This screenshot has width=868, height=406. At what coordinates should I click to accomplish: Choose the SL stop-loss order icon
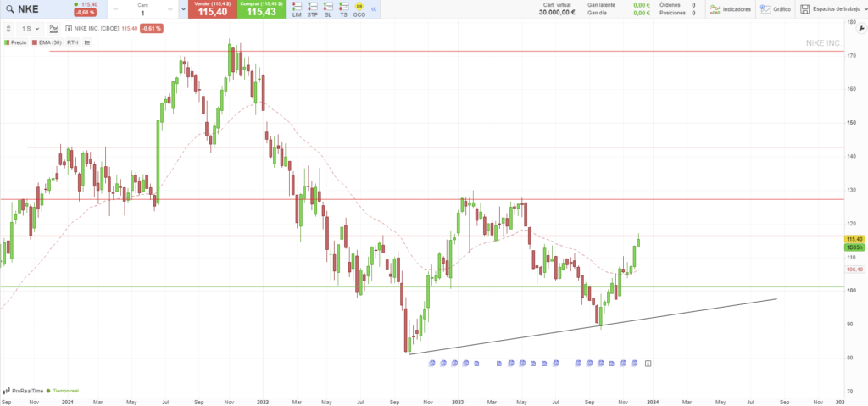point(328,9)
